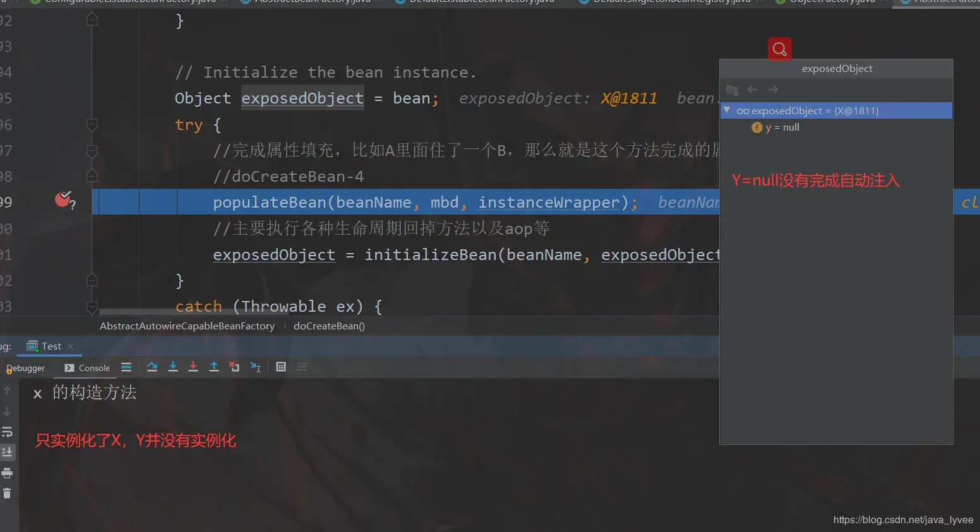
Task: Click the exposedObject popup title
Action: [x=837, y=69]
